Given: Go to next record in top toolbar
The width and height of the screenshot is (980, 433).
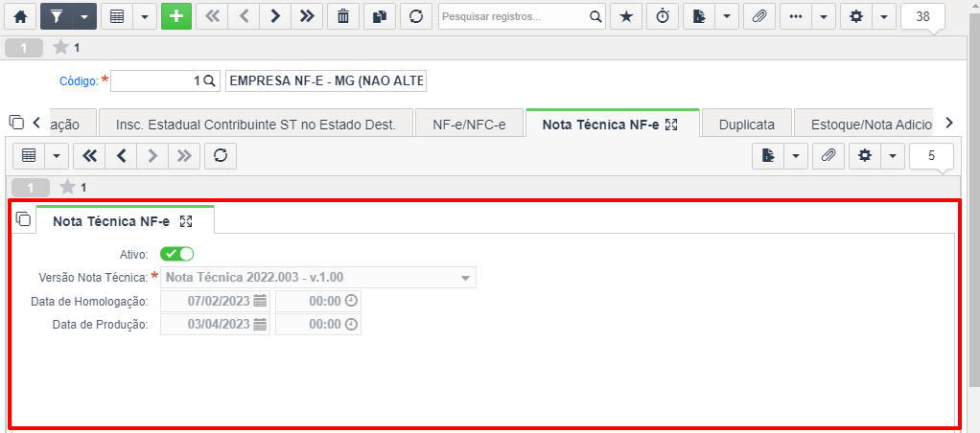Looking at the screenshot, I should pos(275,17).
